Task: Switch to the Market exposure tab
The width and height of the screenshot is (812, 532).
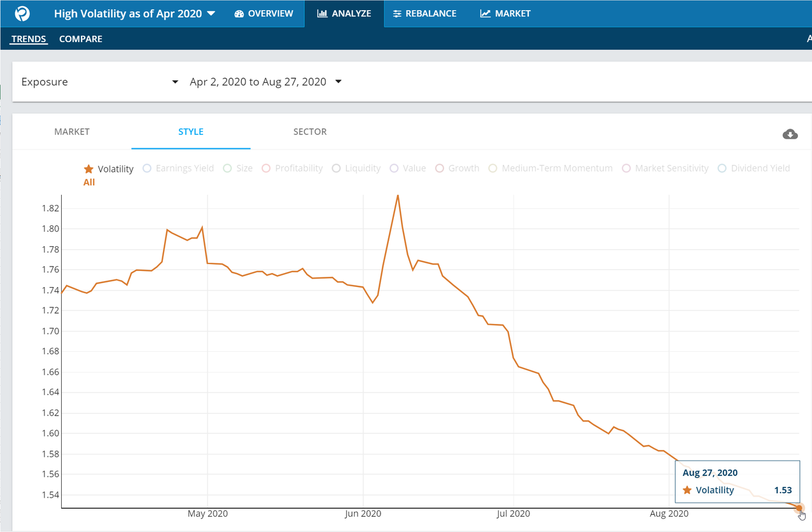Action: click(72, 132)
